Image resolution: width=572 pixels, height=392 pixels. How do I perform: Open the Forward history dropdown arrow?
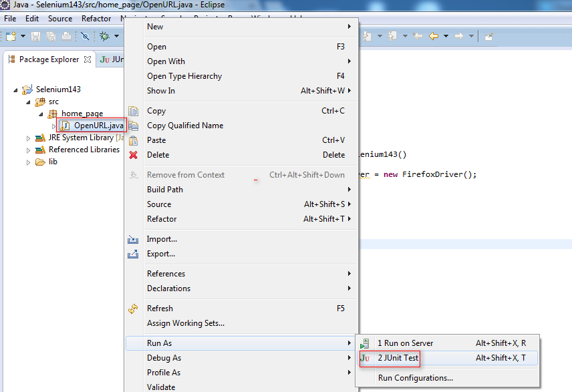tap(471, 36)
